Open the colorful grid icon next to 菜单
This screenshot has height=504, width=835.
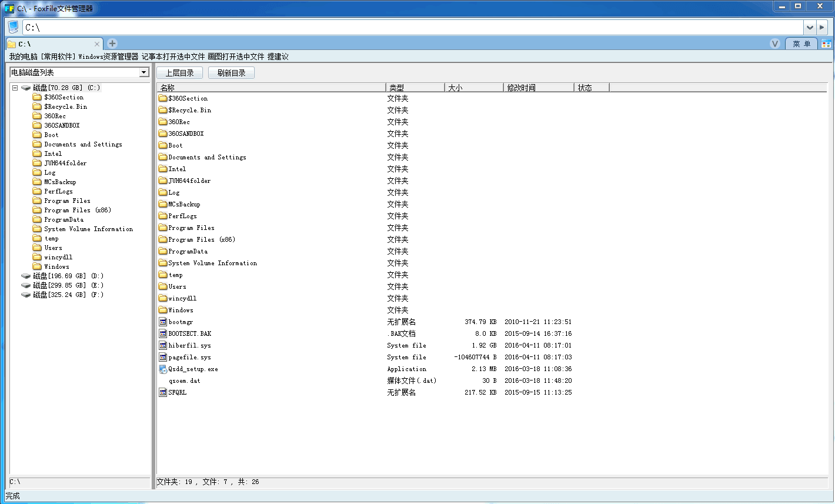click(x=826, y=44)
